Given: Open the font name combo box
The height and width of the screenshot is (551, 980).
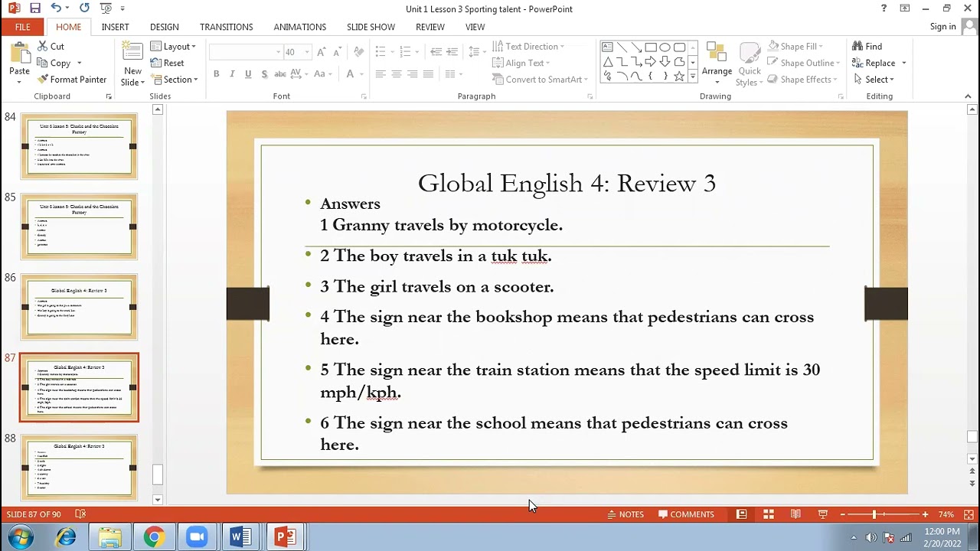Looking at the screenshot, I should pos(246,52).
